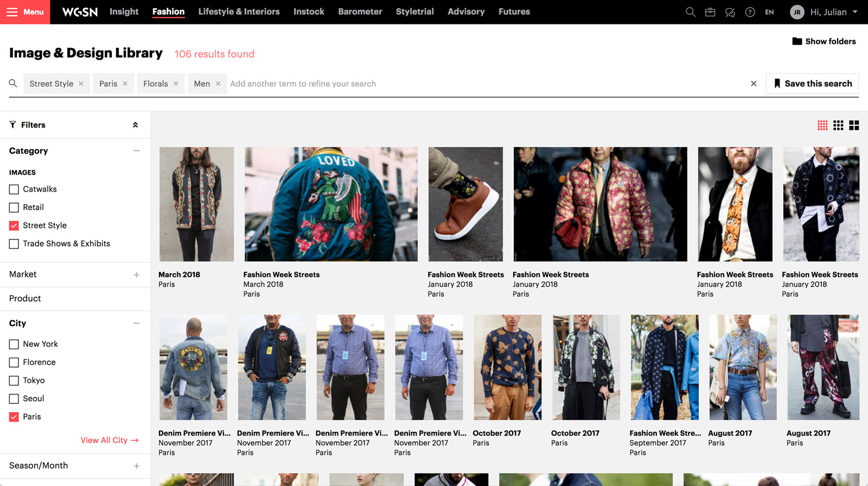Switch to the large grid view
868x486 pixels.
click(854, 125)
